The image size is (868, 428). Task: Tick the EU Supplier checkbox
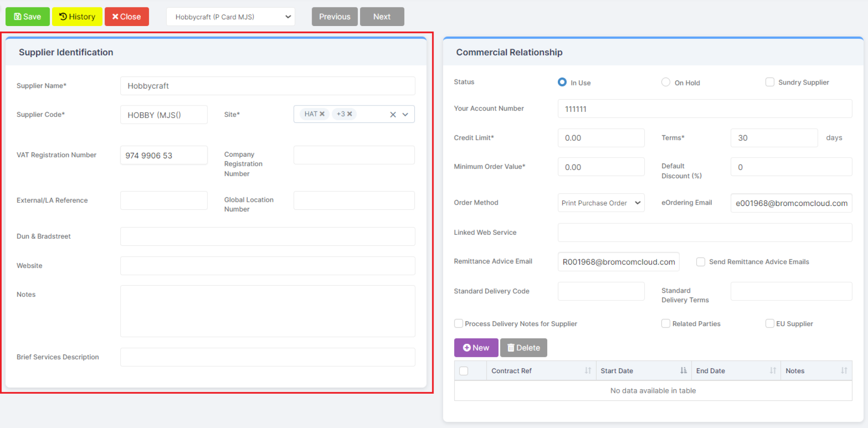coord(770,323)
